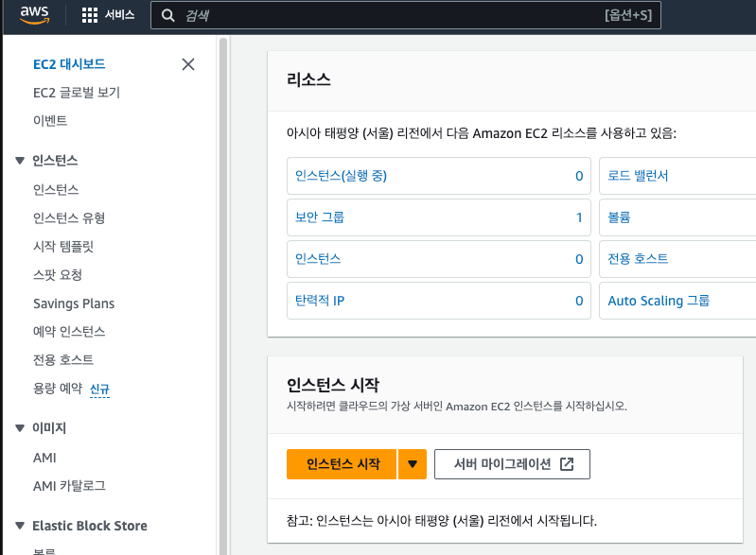Open the 로드 밸런서 resource link
Viewport: 756px width, 555px height.
click(x=638, y=176)
